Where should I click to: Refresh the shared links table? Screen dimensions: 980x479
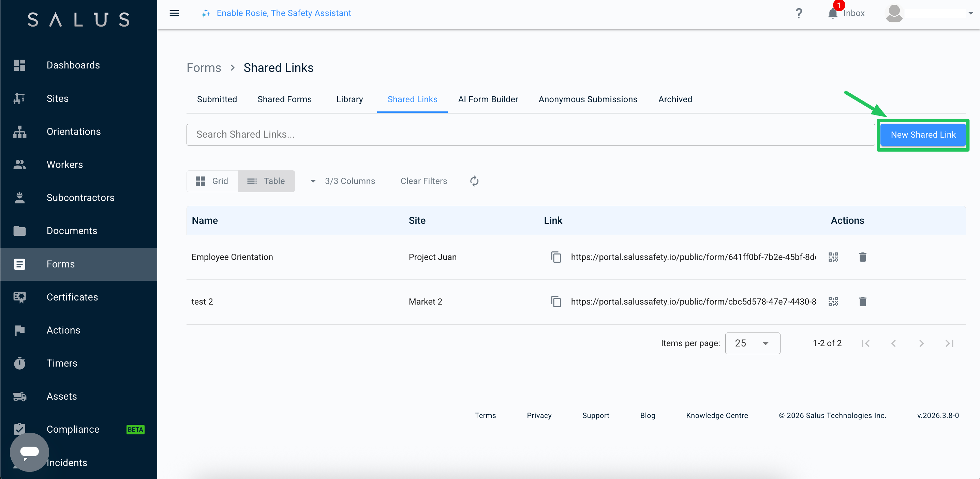pyautogui.click(x=474, y=181)
